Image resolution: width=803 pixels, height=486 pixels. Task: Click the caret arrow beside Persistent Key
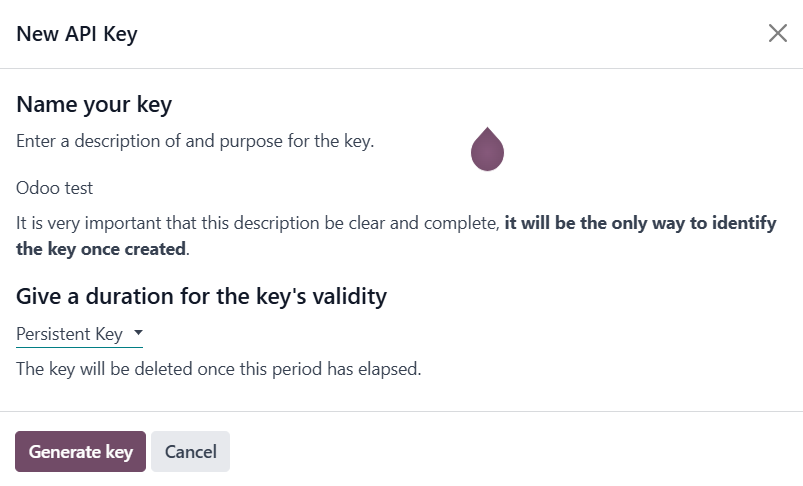(x=138, y=333)
